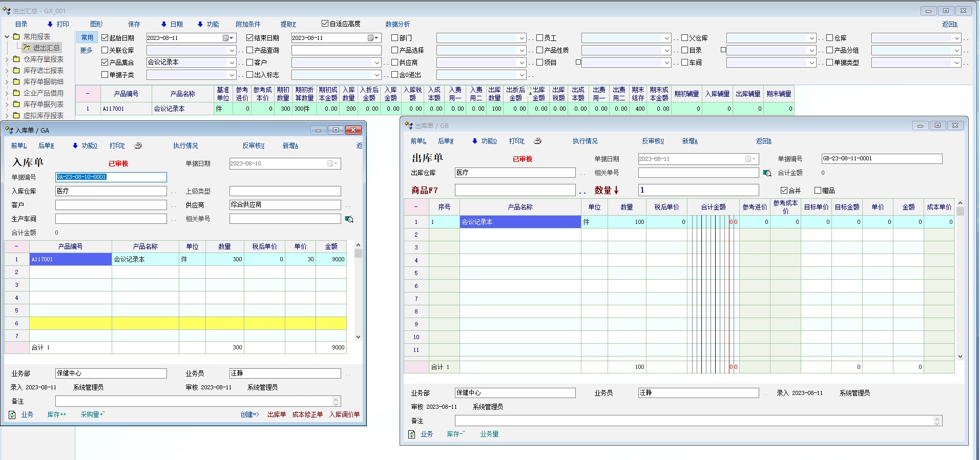Click the 成本修正单 link in 入库单

tap(307, 414)
